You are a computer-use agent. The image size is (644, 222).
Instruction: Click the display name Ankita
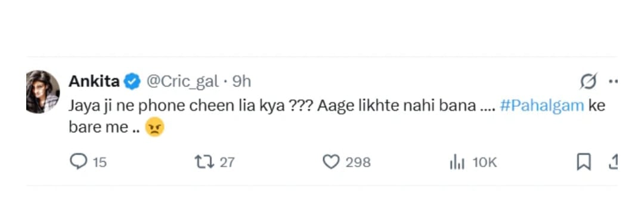point(94,82)
